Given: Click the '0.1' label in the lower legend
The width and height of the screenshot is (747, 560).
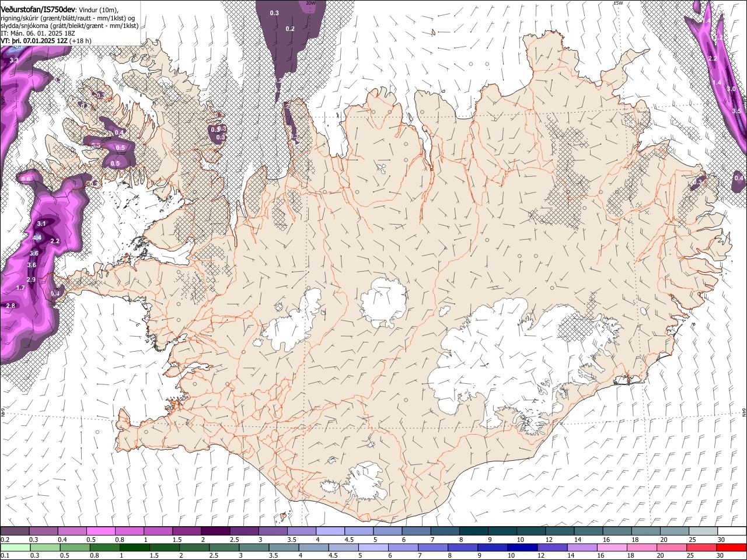Looking at the screenshot, I should pyautogui.click(x=5, y=556).
